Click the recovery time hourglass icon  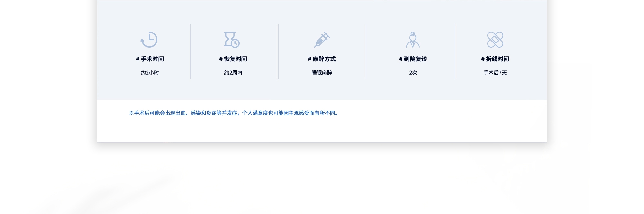pos(232,40)
